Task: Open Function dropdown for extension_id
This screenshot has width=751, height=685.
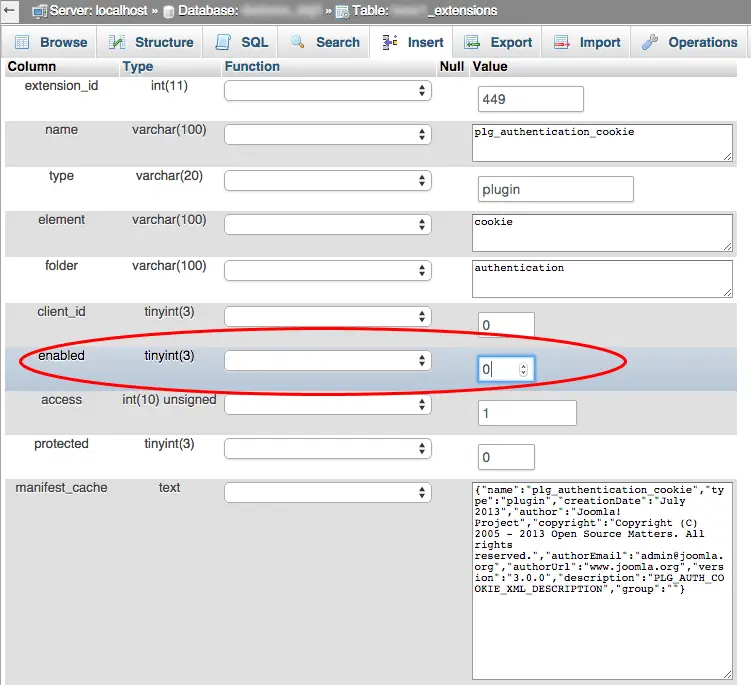Action: pos(328,91)
